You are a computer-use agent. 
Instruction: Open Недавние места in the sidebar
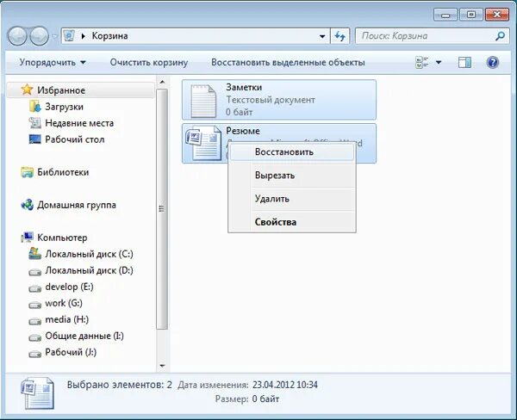(79, 123)
